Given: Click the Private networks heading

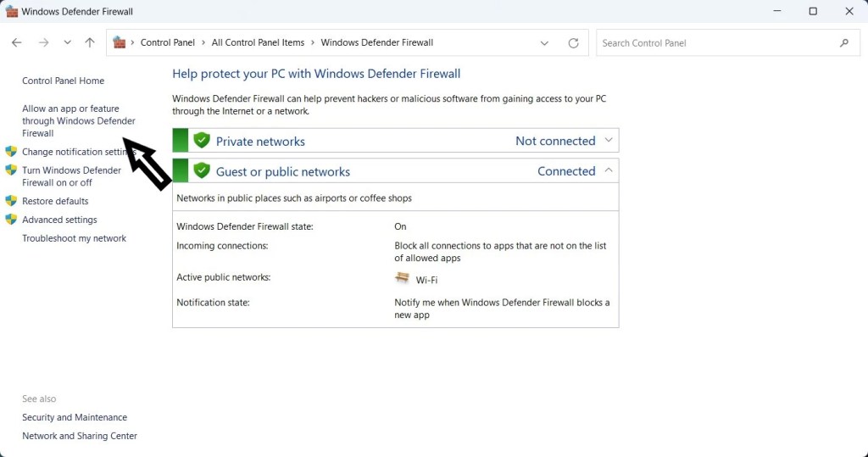Looking at the screenshot, I should pos(260,142).
